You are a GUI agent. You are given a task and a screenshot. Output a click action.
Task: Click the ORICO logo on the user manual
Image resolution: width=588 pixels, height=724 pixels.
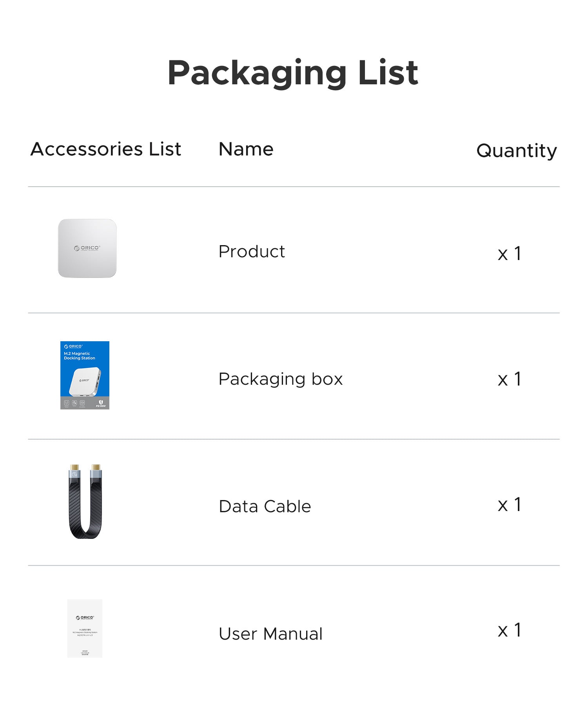coord(85,618)
